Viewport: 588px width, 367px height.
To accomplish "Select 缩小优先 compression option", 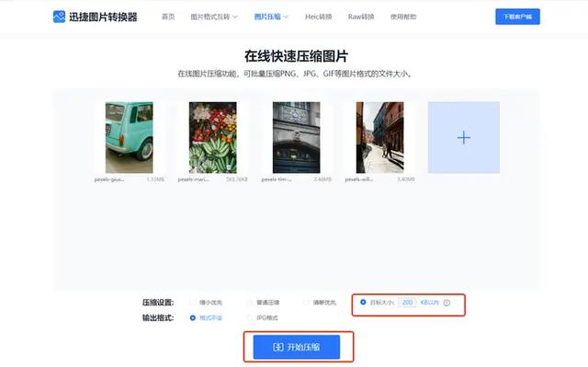I will [x=207, y=303].
